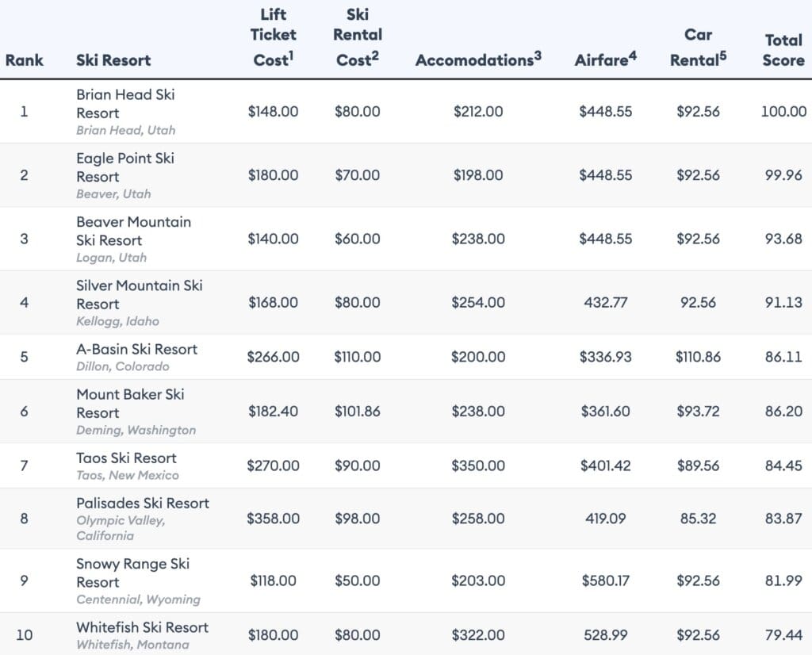Select the Palisades Ski Resort name
The image size is (812, 655).
pos(142,503)
